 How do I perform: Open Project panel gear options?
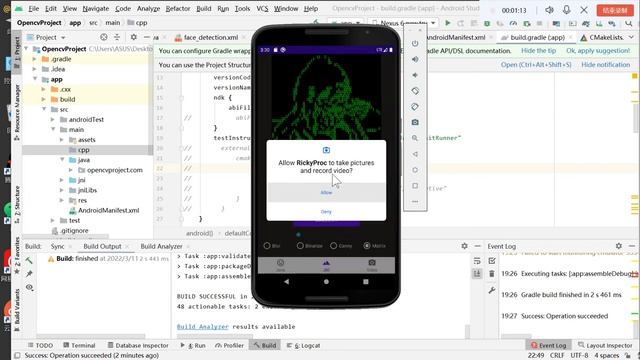[133, 37]
